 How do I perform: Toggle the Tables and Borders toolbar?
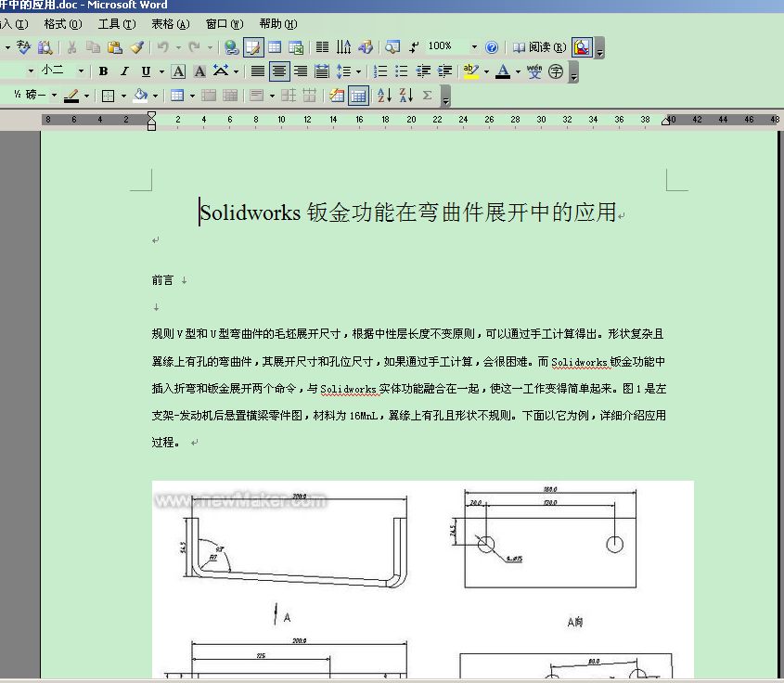[x=253, y=47]
